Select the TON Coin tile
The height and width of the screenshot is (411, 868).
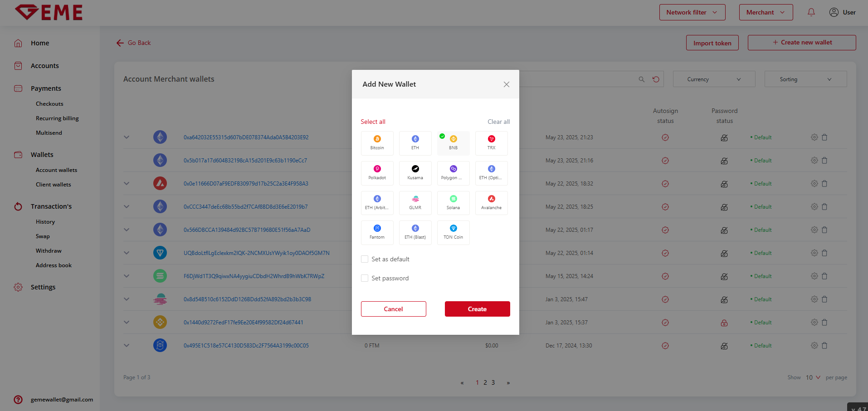(453, 232)
